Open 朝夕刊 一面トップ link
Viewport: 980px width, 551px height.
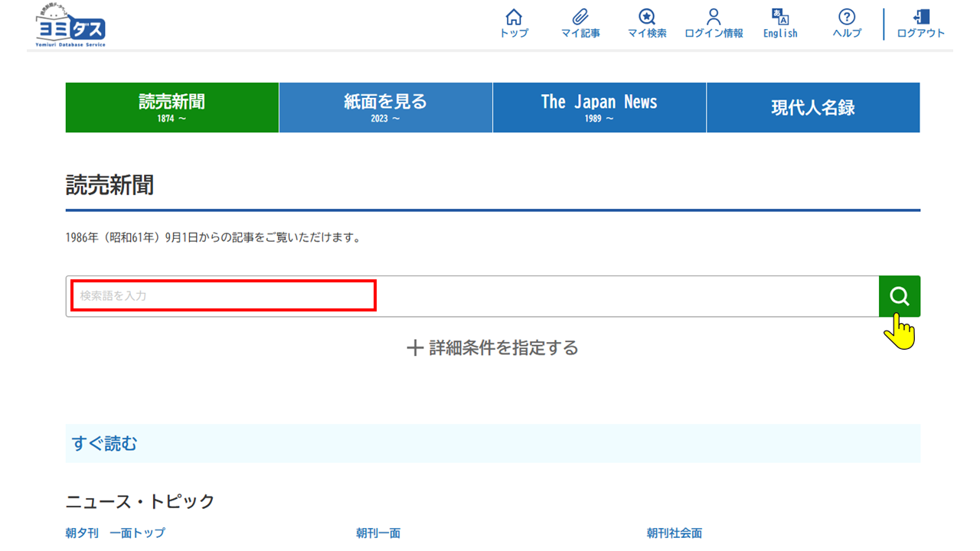[x=115, y=533]
